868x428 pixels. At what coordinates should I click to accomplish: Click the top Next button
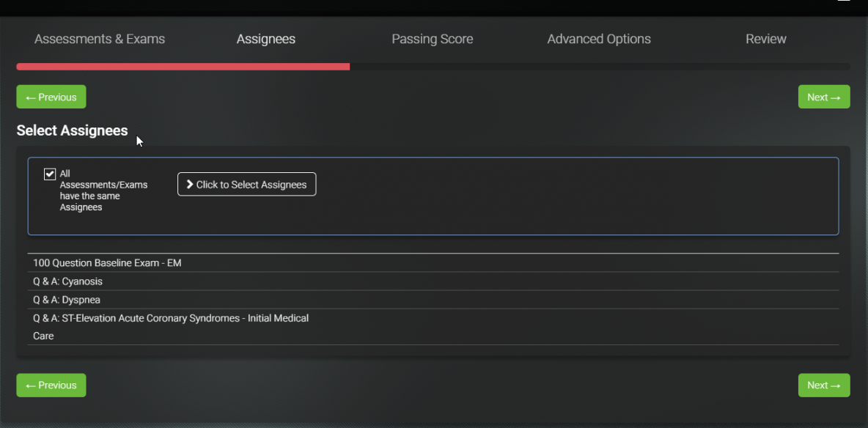click(x=824, y=97)
